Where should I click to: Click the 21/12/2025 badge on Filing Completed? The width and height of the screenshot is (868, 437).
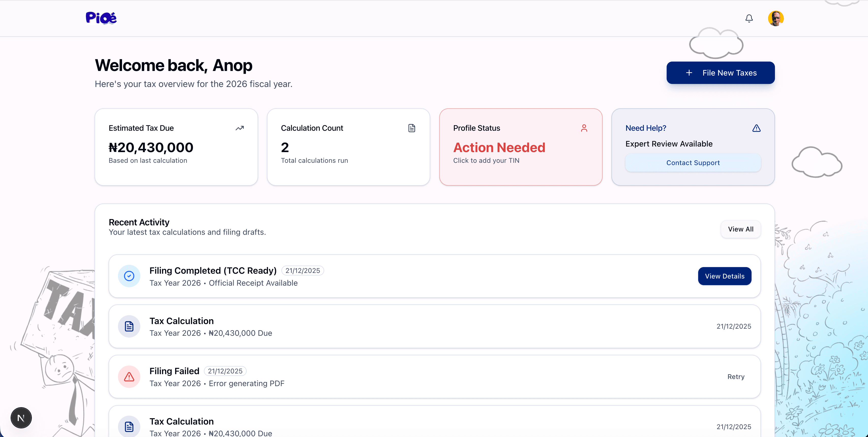(302, 270)
